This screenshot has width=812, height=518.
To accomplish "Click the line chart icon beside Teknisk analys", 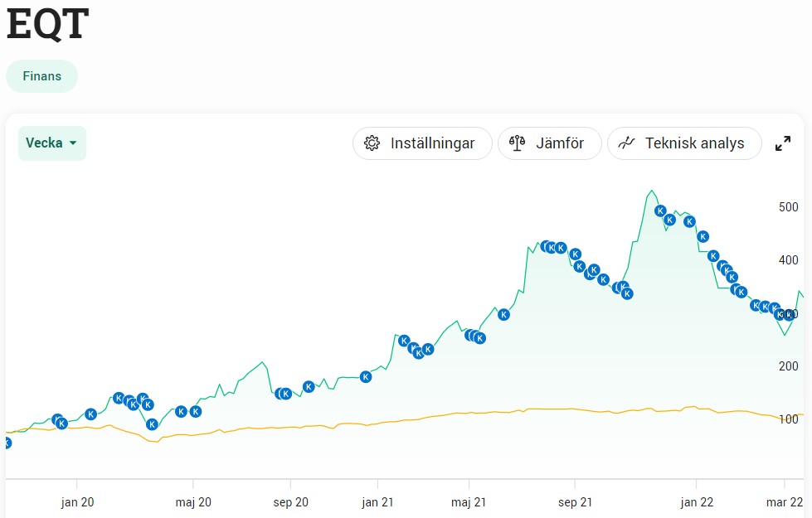I will pos(627,143).
